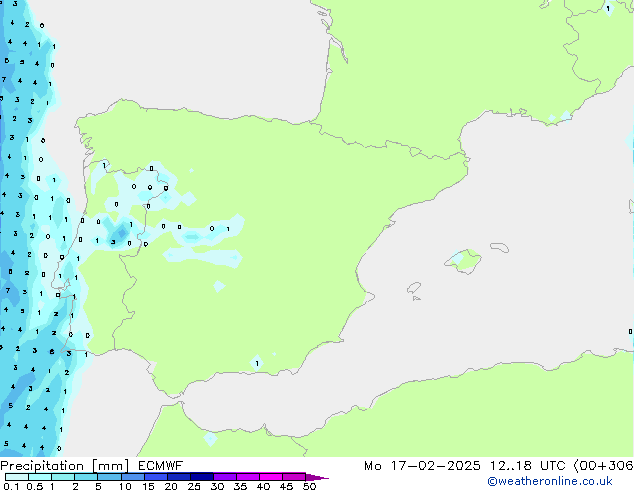This screenshot has width=634, height=490.
Task: Click legend scale label '35'
Action: pos(240,486)
